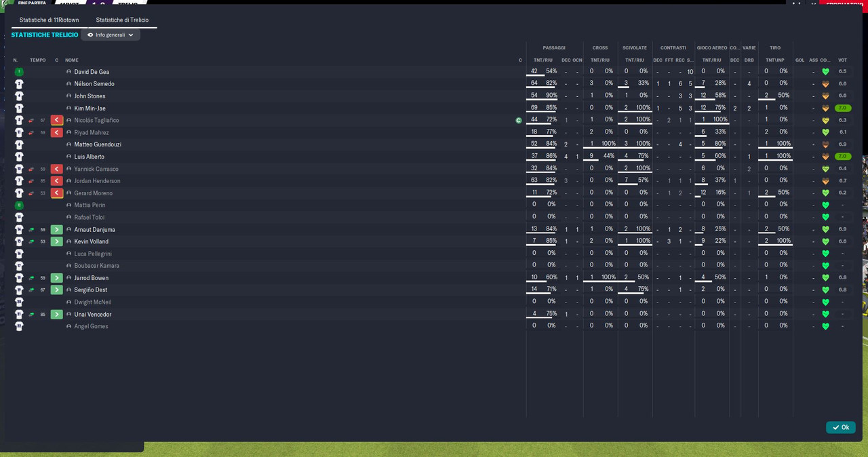Click Mattia Perin's green shirt number icon
Viewport: 868px width, 457px height.
coord(19,205)
